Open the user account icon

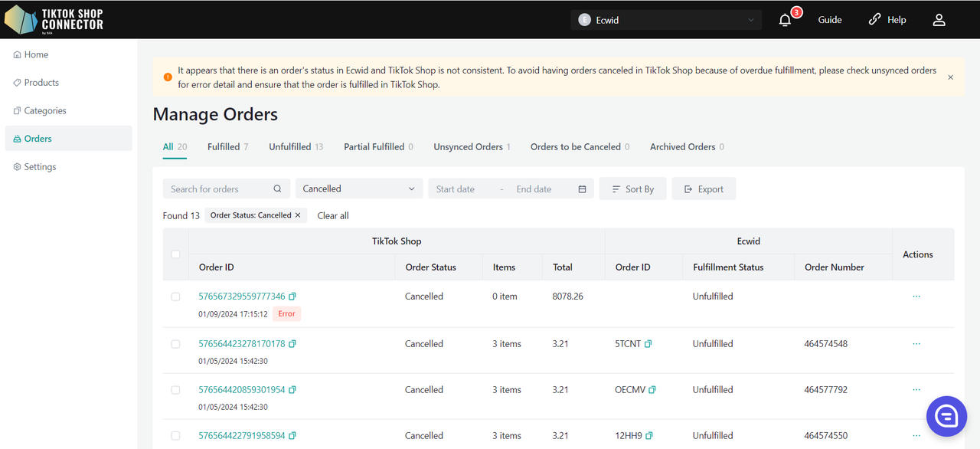(939, 20)
